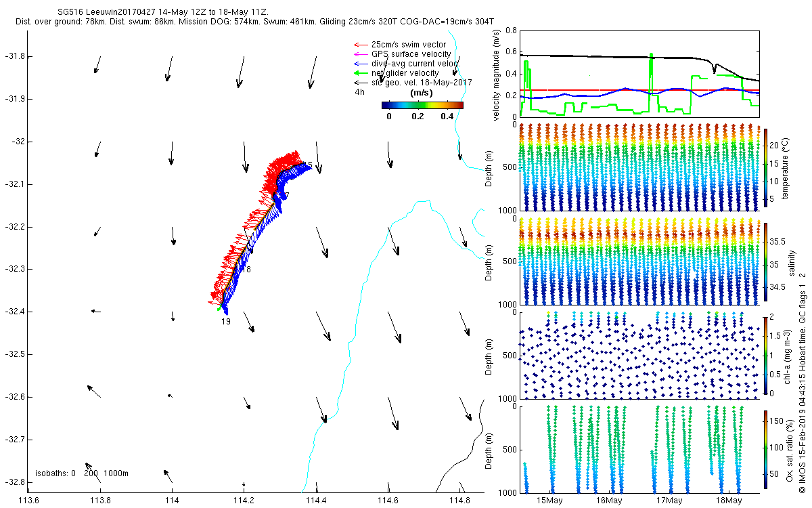
Task: Select the 'net glider velocity' legend label
Action: point(405,73)
